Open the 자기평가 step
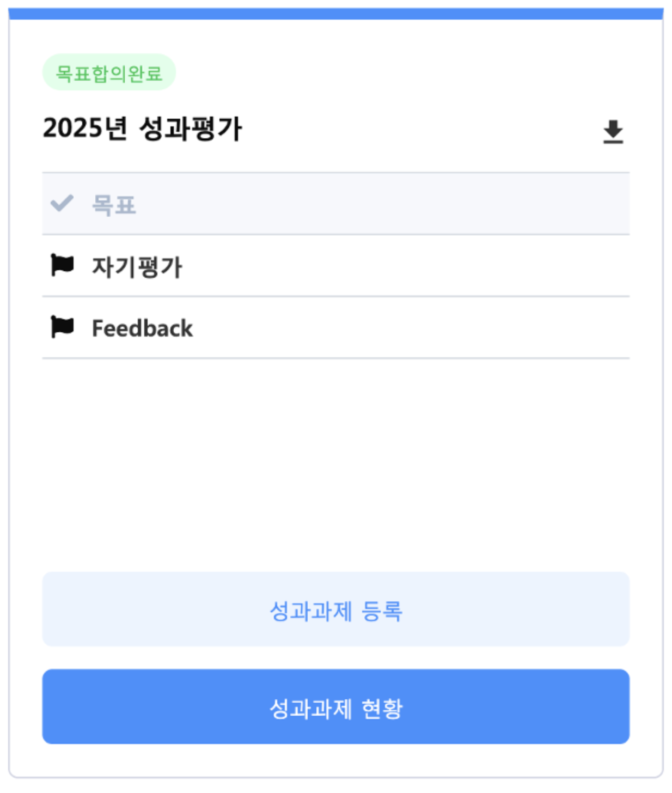The image size is (672, 793). tap(137, 267)
